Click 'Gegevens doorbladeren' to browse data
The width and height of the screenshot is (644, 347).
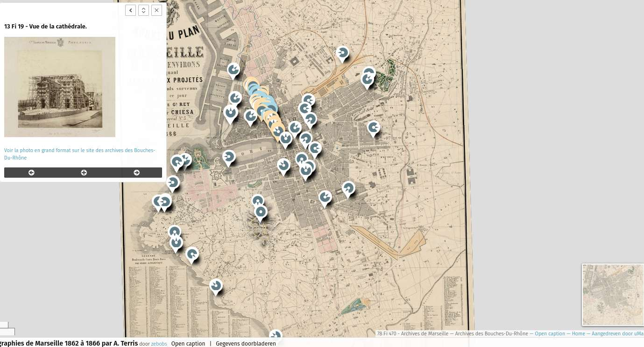(246, 343)
